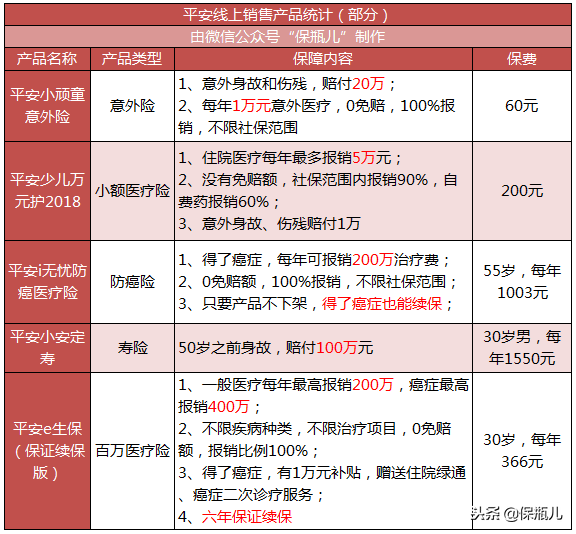Click the line 癌症二次诊疗服务
Image resolution: width=576 pixels, height=534 pixels.
point(253,495)
